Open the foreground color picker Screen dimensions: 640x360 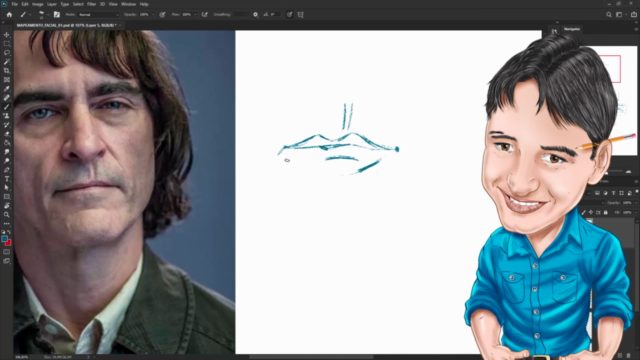tap(4, 238)
